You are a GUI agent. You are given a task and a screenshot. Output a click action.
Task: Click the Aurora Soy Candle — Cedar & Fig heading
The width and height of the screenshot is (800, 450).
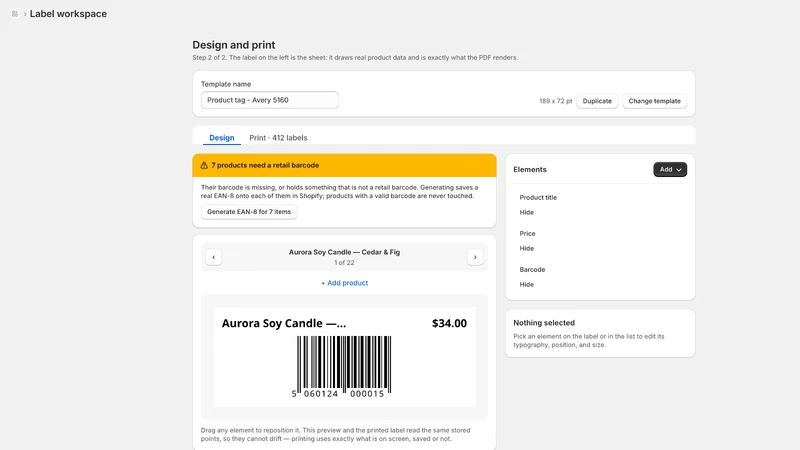[x=344, y=252]
